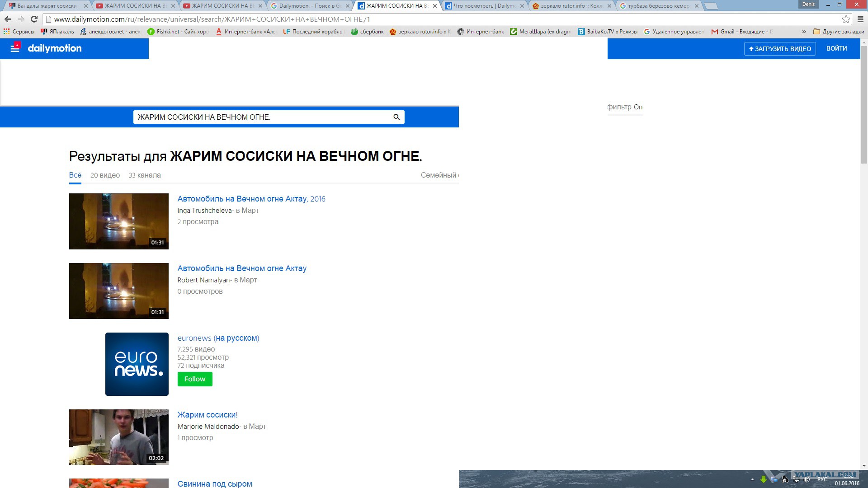
Task: Switch to the Что посмотреть Dailymotion tab
Action: point(484,6)
